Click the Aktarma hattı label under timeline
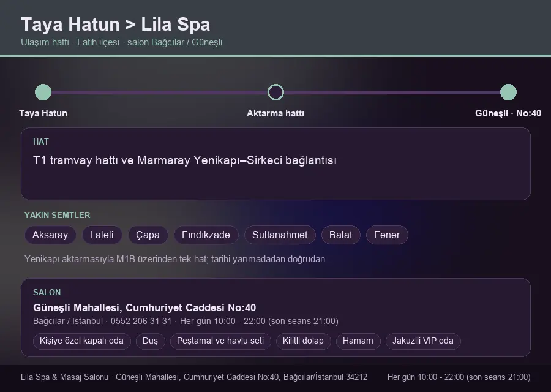 pos(275,113)
